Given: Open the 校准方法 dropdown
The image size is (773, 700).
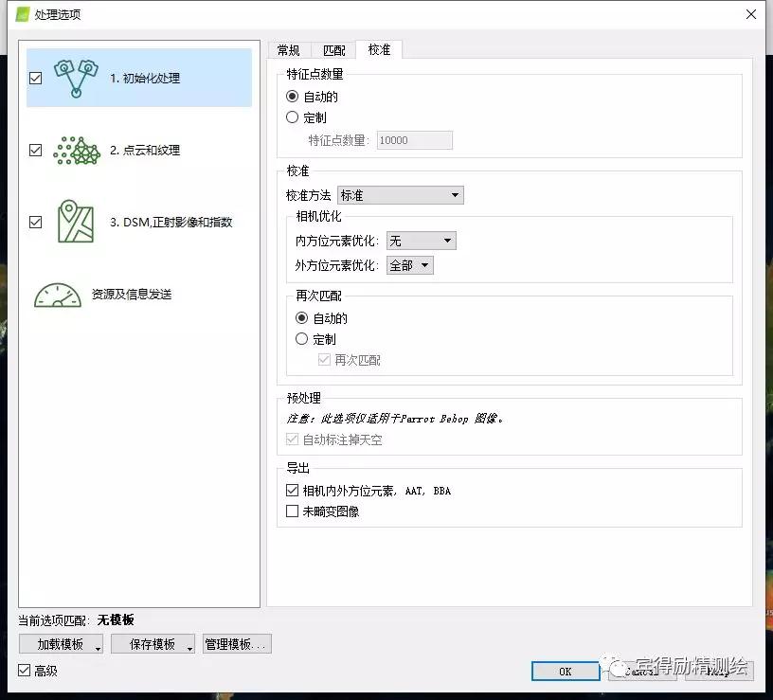Looking at the screenshot, I should pyautogui.click(x=400, y=195).
